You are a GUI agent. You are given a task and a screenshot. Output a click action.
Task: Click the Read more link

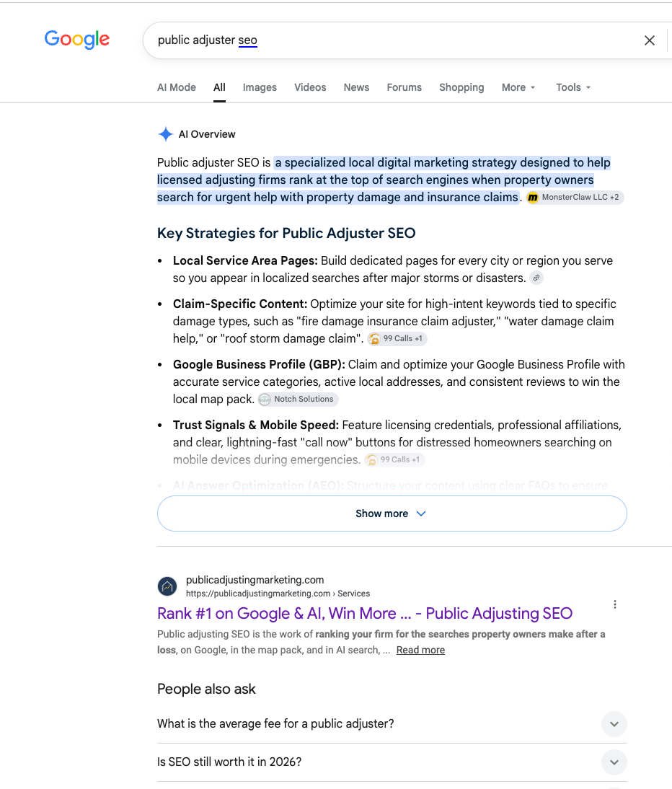coord(420,650)
